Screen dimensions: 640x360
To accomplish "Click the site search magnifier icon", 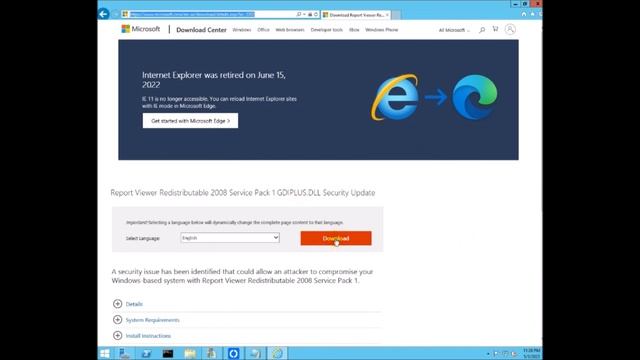I will pos(482,30).
